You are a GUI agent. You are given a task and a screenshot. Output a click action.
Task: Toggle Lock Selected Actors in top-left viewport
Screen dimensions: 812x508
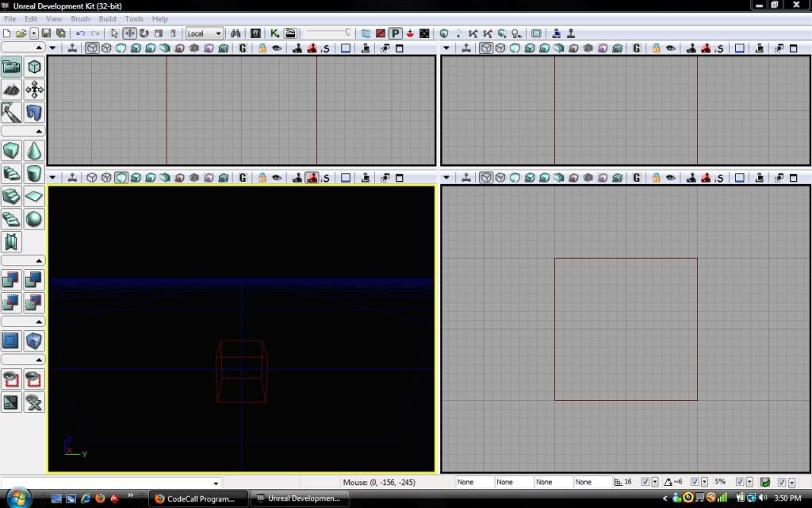point(262,48)
